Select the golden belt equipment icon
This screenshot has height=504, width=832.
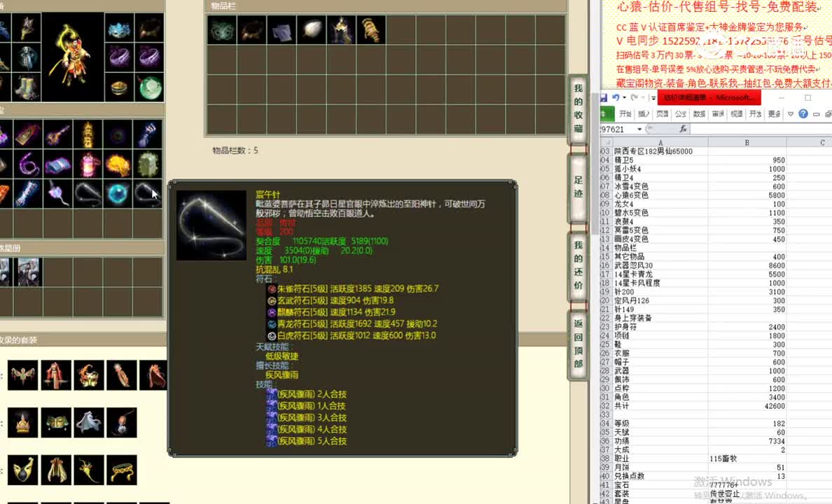point(119,87)
